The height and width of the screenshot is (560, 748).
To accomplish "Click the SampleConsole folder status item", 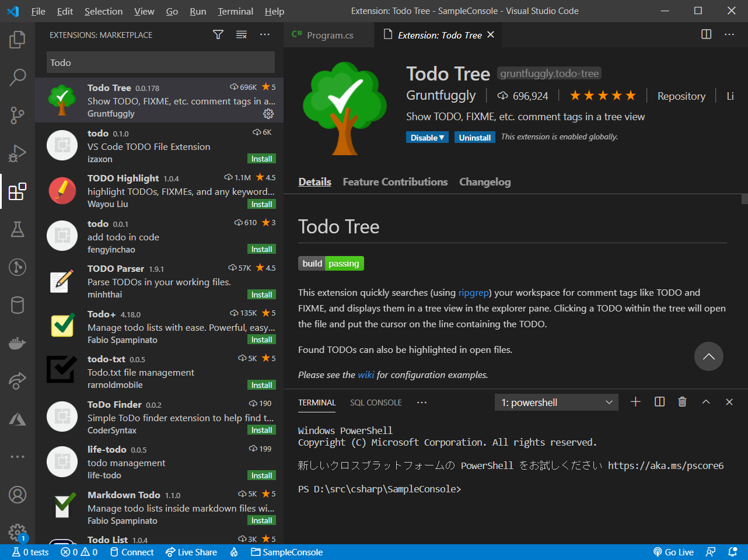I will tap(286, 552).
